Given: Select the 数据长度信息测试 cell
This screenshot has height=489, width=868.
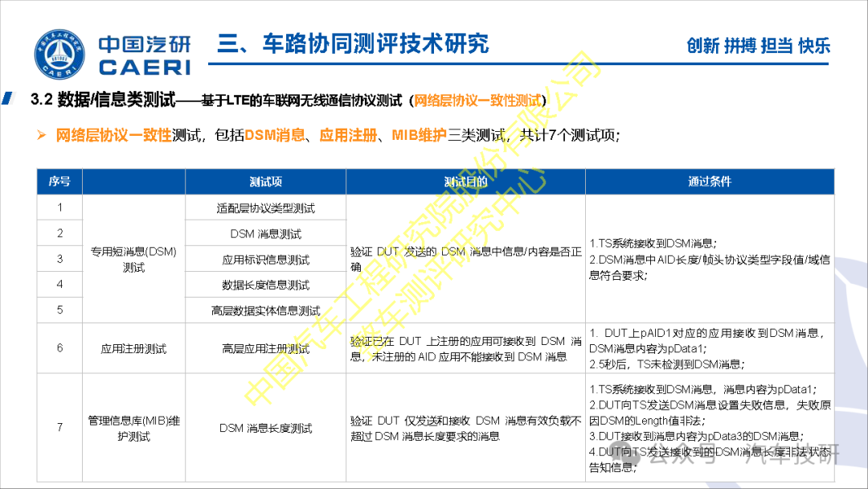Looking at the screenshot, I should click(266, 285).
